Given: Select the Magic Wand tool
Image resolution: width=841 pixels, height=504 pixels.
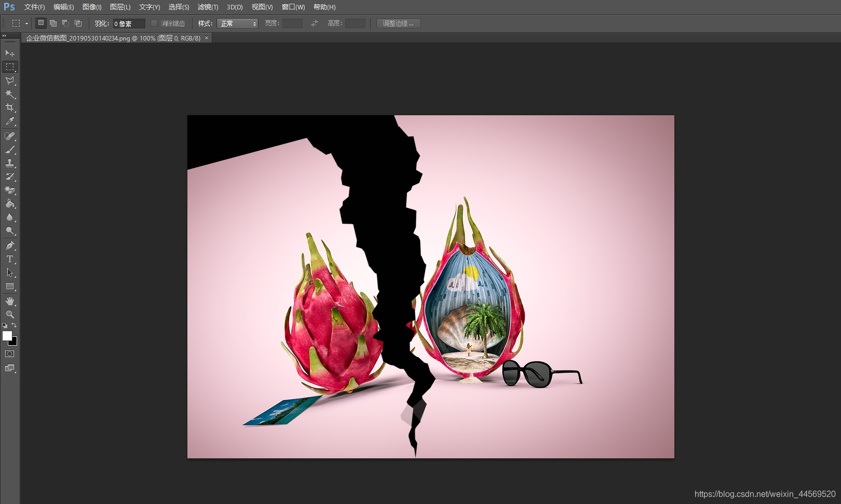Looking at the screenshot, I should pos(10,94).
